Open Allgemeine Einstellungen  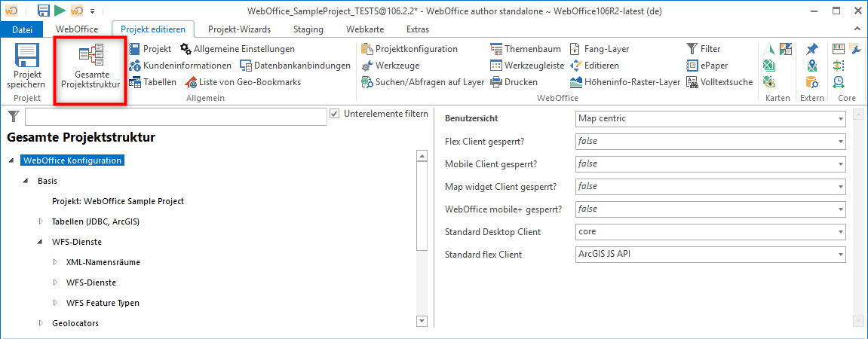(238, 49)
